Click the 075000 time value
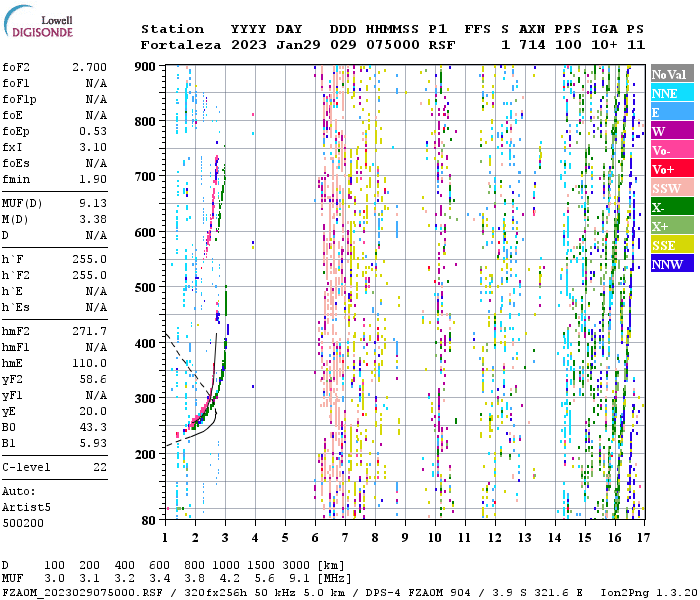Screen dimensions: 700x600 tap(393, 46)
